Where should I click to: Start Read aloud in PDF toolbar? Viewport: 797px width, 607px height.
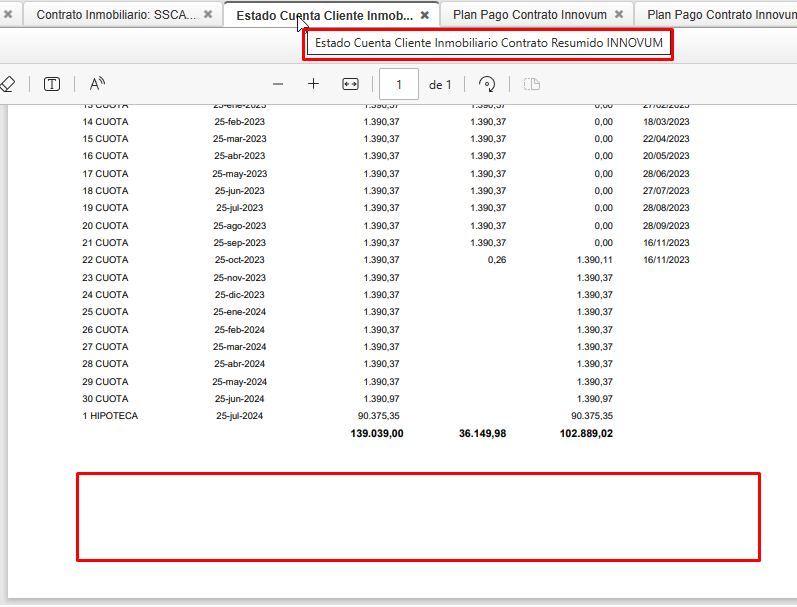click(x=97, y=85)
